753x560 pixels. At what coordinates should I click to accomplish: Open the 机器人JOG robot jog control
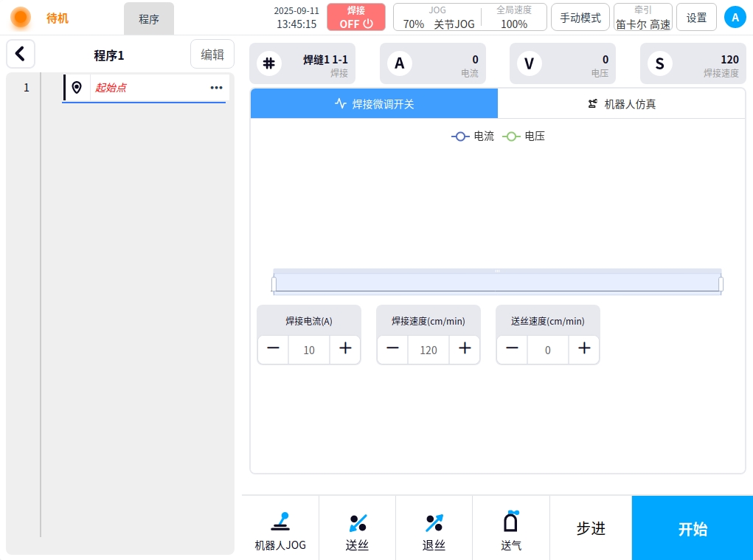pyautogui.click(x=280, y=531)
